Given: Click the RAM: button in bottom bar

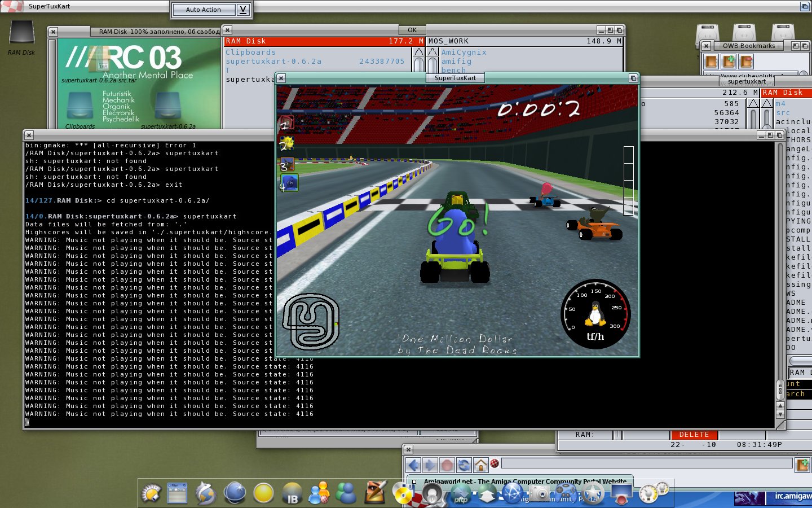Looking at the screenshot, I should [x=585, y=435].
